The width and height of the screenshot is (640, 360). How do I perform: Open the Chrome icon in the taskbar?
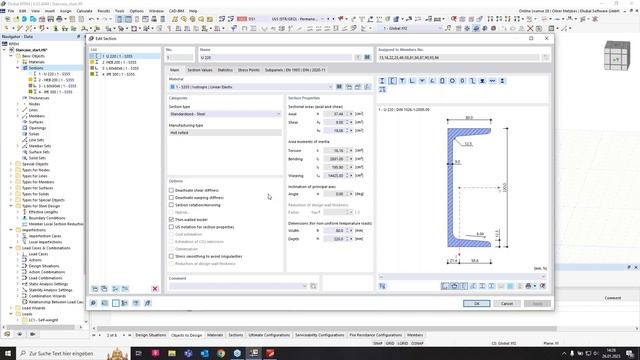(221, 353)
